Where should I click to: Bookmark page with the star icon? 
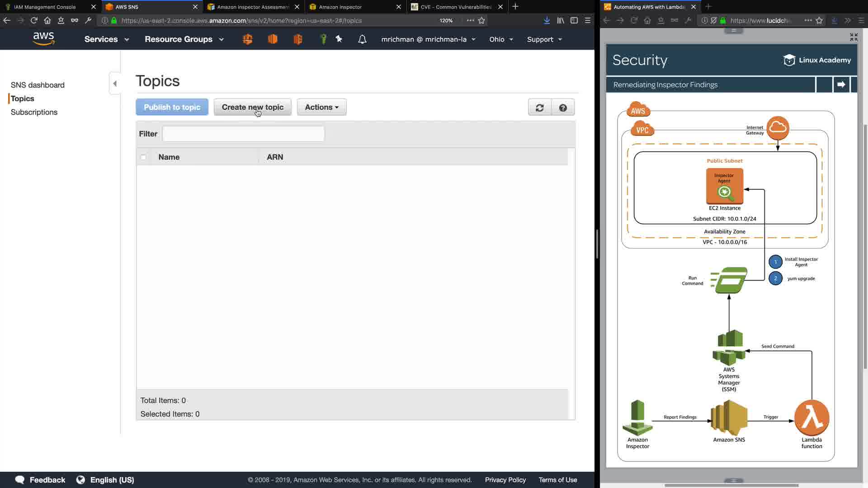pyautogui.click(x=481, y=20)
